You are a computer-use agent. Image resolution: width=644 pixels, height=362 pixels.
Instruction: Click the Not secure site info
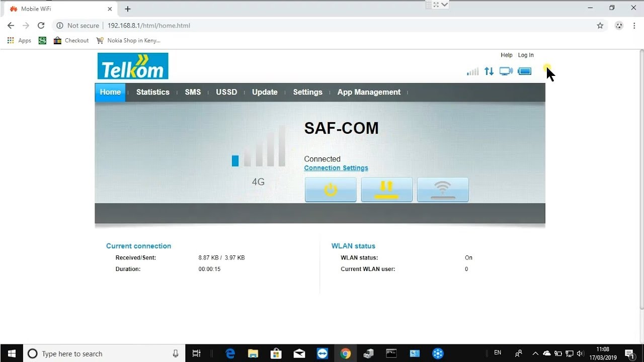[x=78, y=26]
